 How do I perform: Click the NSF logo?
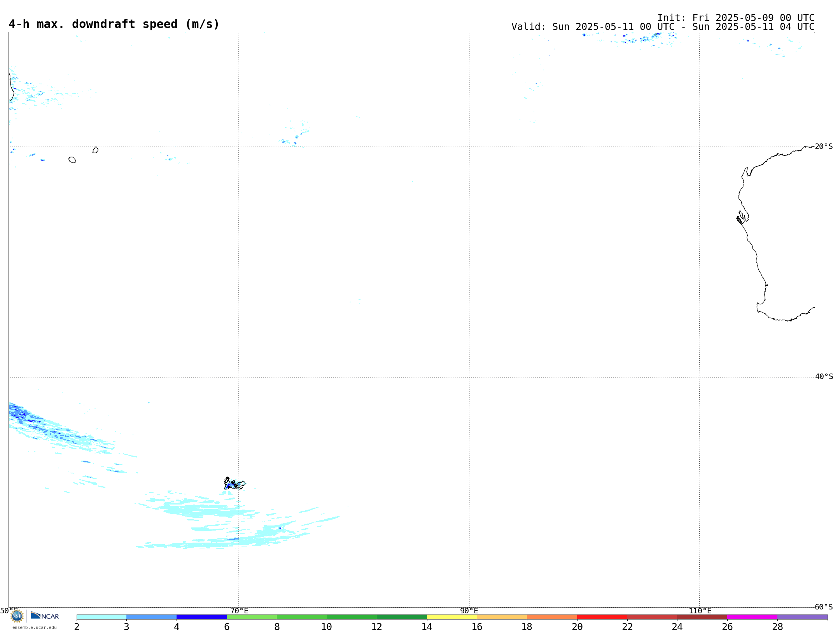click(x=17, y=616)
